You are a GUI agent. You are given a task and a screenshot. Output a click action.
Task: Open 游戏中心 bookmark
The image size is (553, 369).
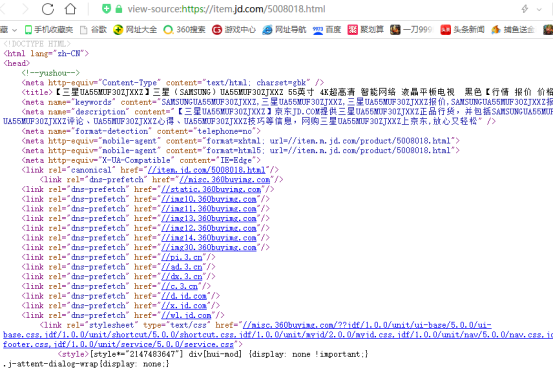(x=234, y=30)
